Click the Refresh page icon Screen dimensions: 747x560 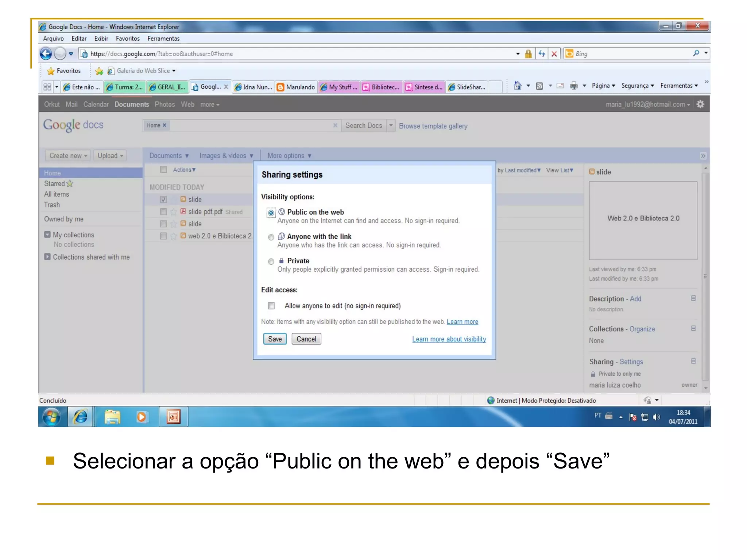click(x=542, y=54)
